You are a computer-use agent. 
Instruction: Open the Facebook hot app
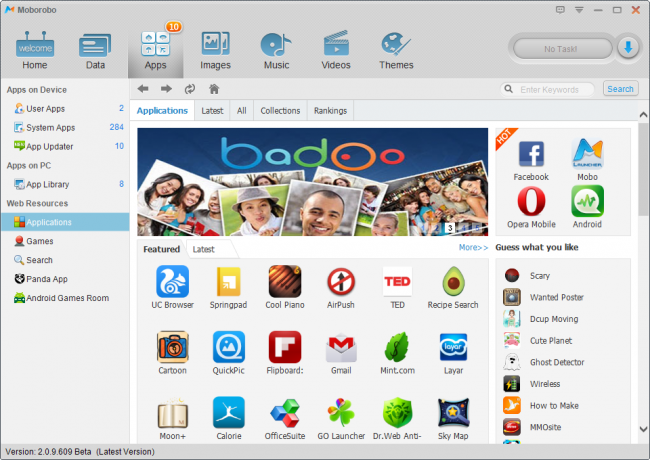click(531, 160)
